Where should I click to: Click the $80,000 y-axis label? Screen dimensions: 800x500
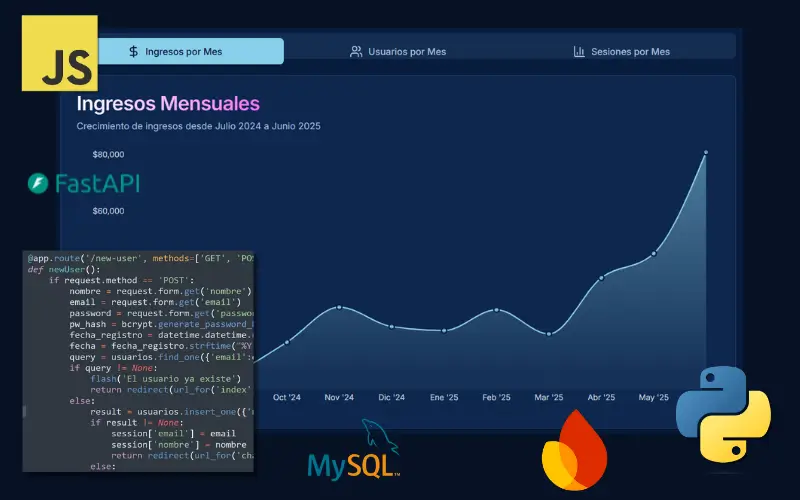tap(108, 155)
